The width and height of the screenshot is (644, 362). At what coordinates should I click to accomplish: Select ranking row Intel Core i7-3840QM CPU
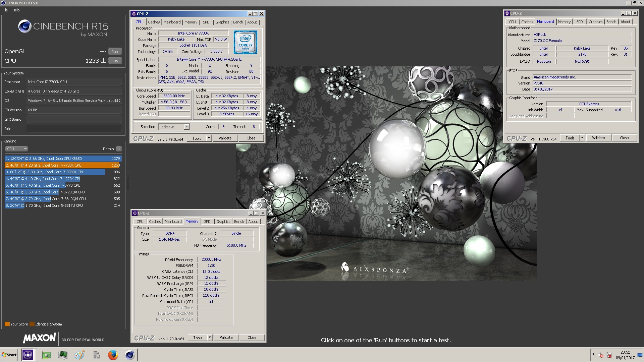coord(63,199)
